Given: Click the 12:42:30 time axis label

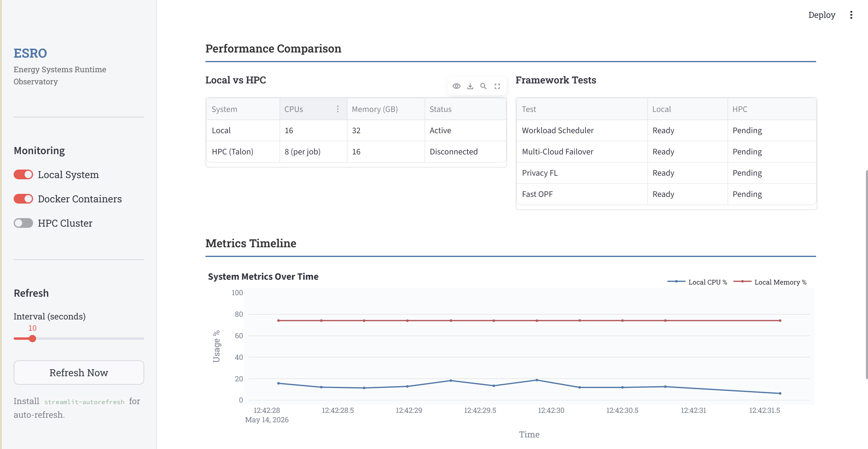Looking at the screenshot, I should pos(551,410).
